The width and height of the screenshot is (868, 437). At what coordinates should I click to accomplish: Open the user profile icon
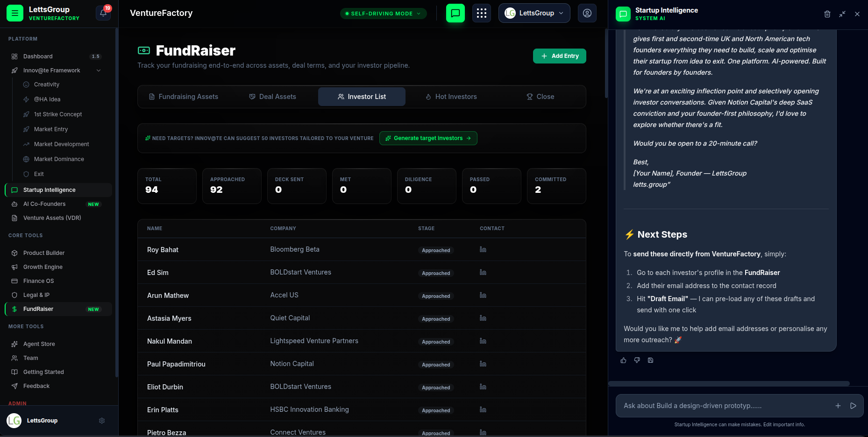point(587,13)
